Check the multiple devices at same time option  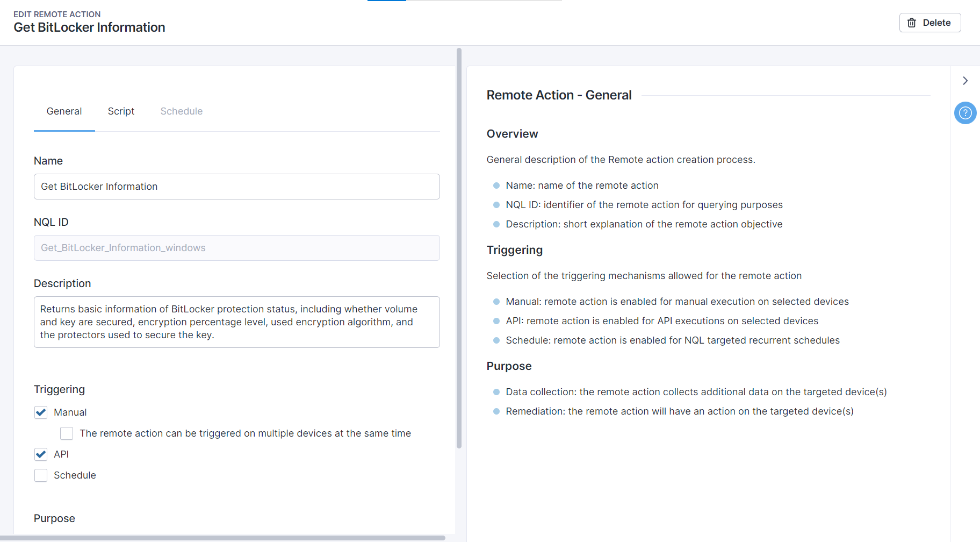tap(66, 433)
